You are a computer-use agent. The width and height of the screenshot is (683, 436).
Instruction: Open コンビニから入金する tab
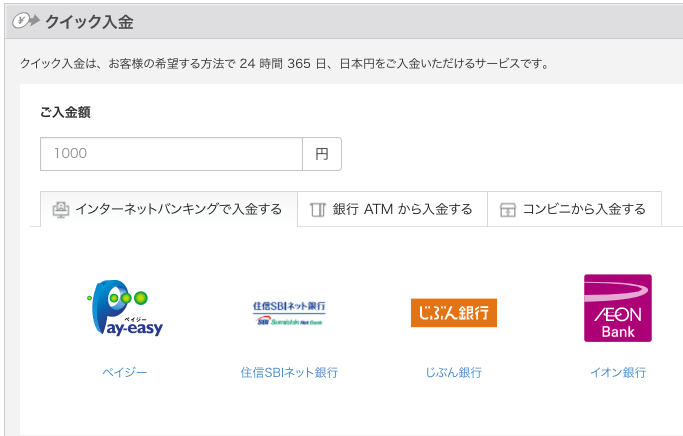(x=575, y=209)
